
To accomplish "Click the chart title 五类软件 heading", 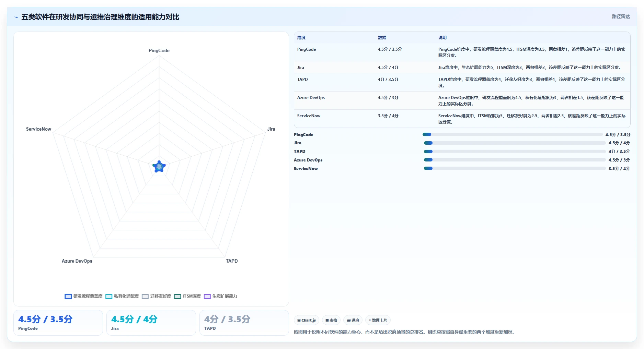I will (x=100, y=17).
